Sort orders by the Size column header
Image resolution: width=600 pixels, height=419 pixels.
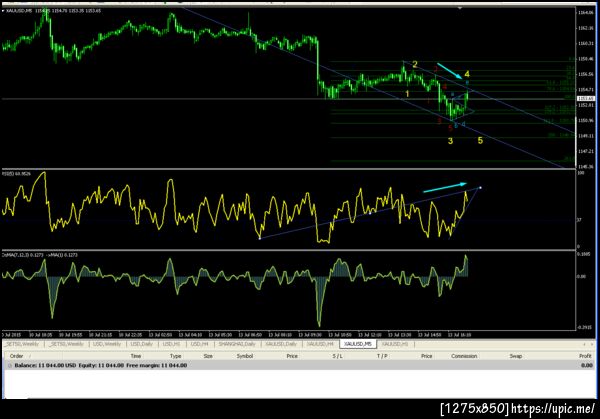[208, 356]
